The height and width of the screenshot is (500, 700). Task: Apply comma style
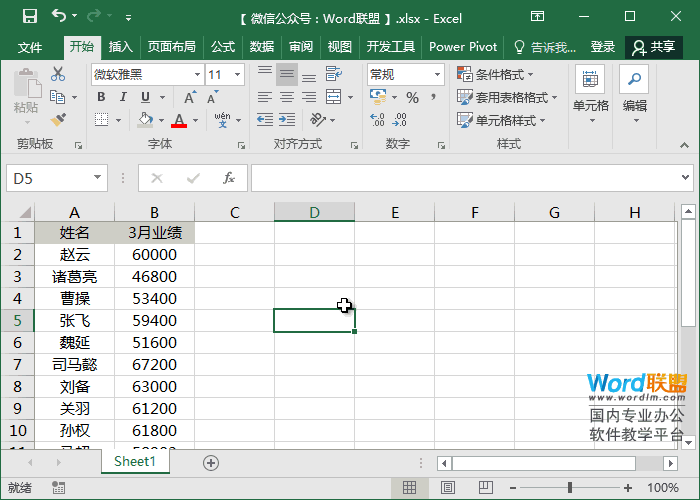[433, 97]
